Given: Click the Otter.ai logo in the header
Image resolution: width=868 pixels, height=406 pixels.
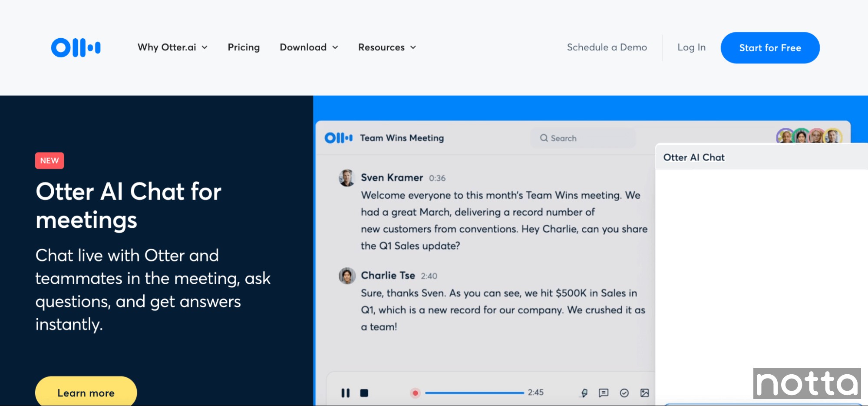Looking at the screenshot, I should tap(76, 47).
